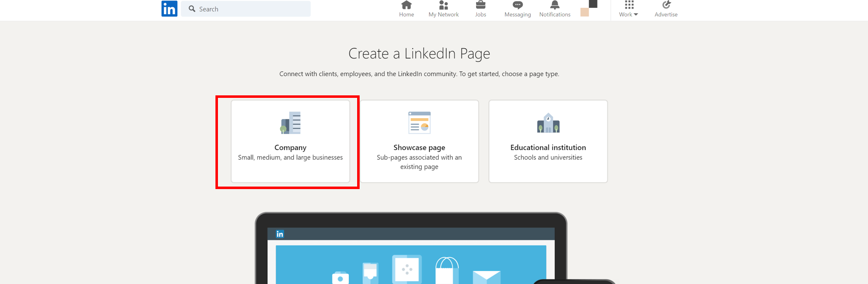Click the Showcase page document icon
The image size is (868, 284).
[x=419, y=123]
